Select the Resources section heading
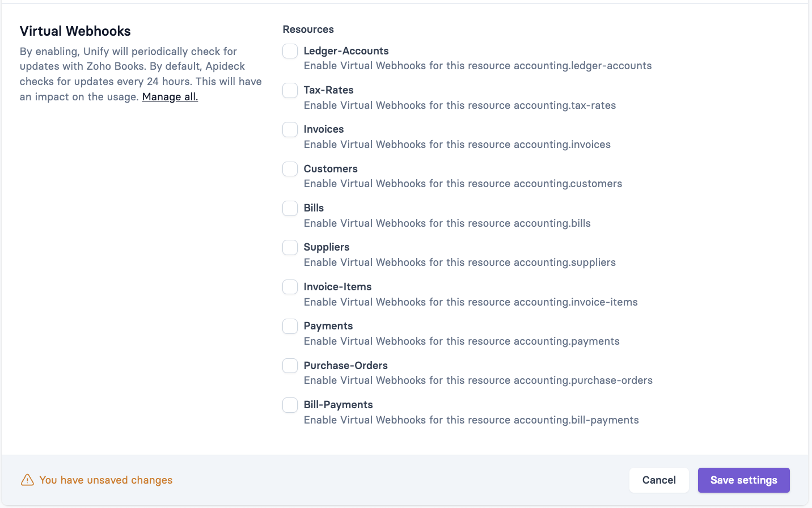This screenshot has width=812, height=508. tap(308, 29)
